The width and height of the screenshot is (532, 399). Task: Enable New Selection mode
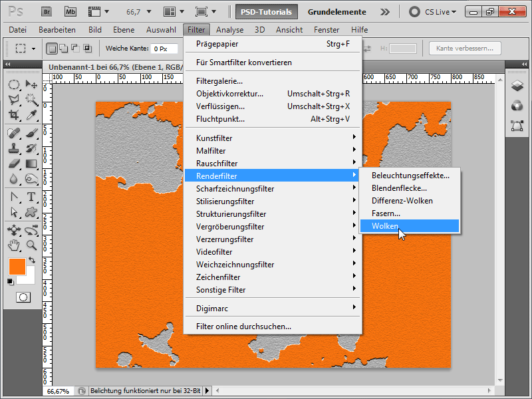[x=52, y=49]
